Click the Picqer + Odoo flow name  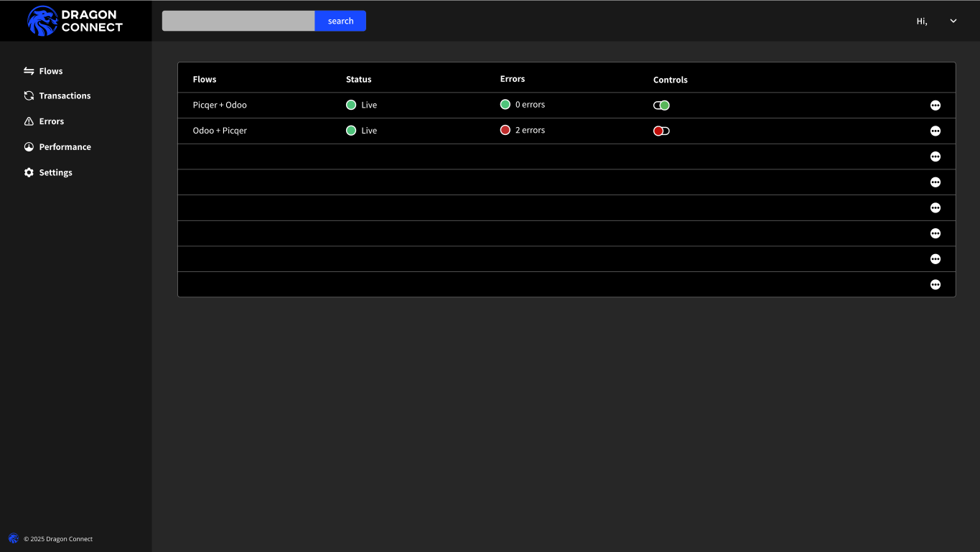[x=220, y=105]
